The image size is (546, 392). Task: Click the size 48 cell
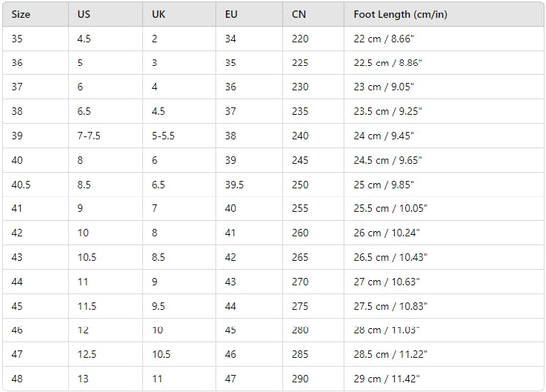(36, 379)
